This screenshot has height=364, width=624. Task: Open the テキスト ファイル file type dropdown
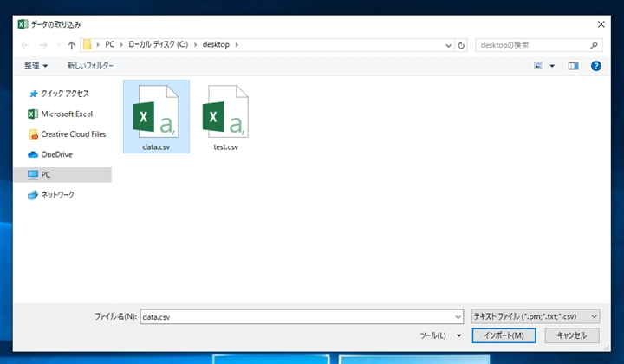click(536, 316)
